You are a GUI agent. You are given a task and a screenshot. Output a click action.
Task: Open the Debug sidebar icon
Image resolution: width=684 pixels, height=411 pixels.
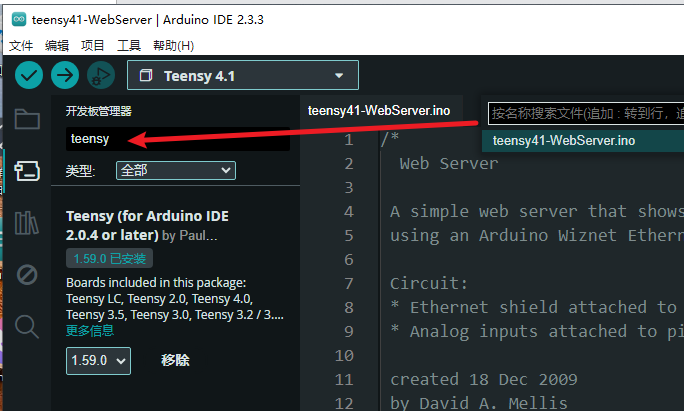[x=27, y=274]
